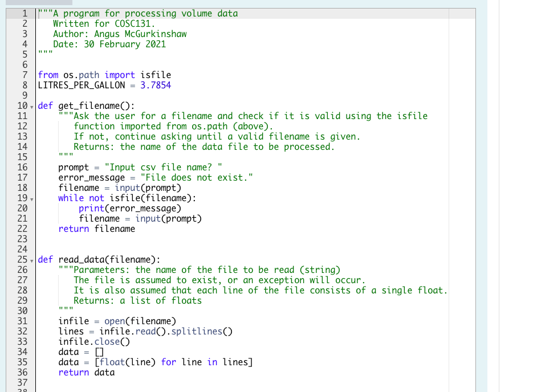
Task: Click the text 'Date: 30 February 2021'
Action: click(109, 44)
